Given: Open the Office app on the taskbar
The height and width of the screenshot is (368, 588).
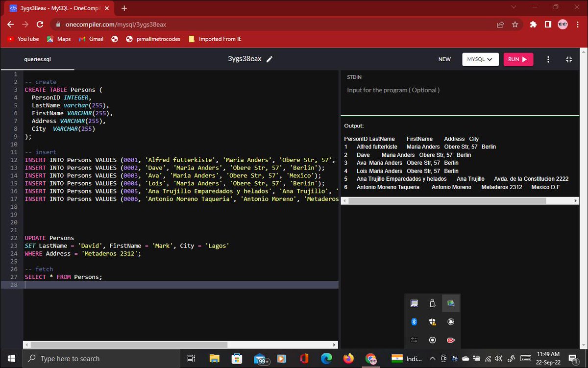Looking at the screenshot, I should pyautogui.click(x=304, y=359).
